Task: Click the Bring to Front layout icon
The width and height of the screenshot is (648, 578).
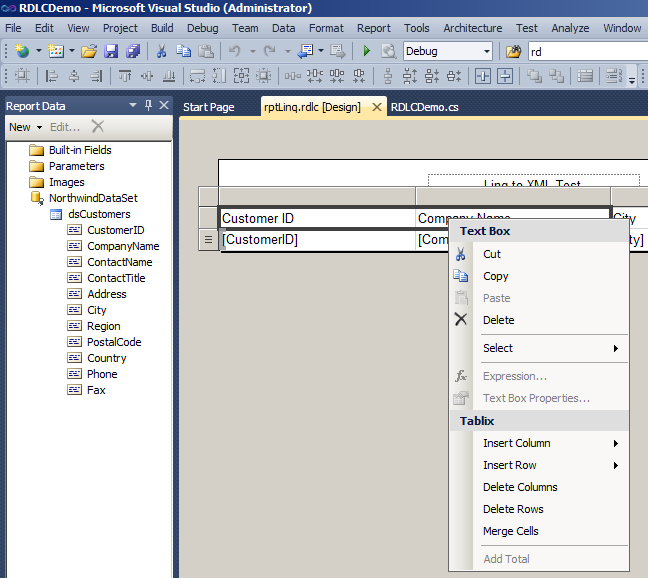Action: (x=534, y=76)
